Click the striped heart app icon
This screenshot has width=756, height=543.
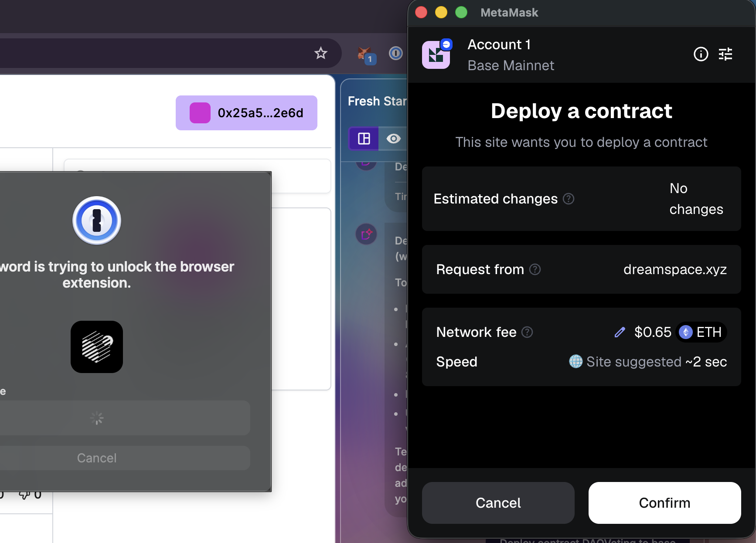click(x=97, y=347)
